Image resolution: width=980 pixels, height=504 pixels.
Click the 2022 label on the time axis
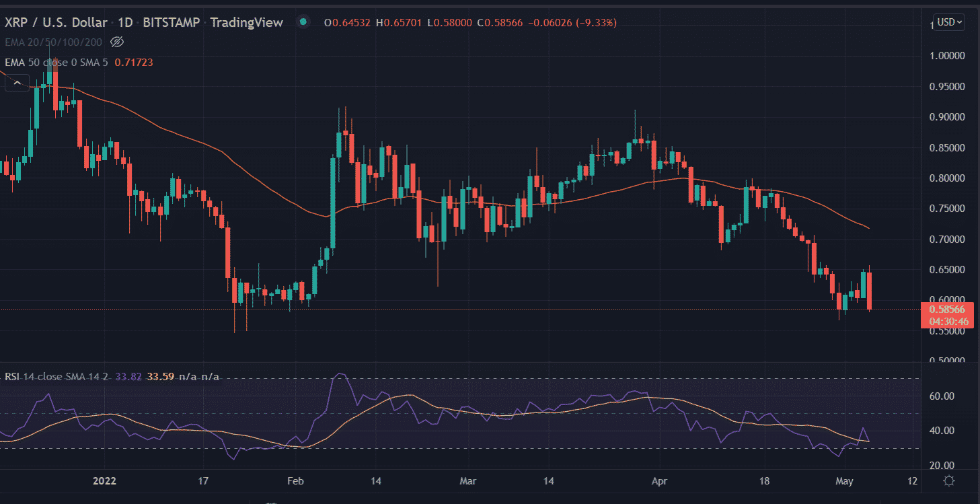click(x=105, y=481)
